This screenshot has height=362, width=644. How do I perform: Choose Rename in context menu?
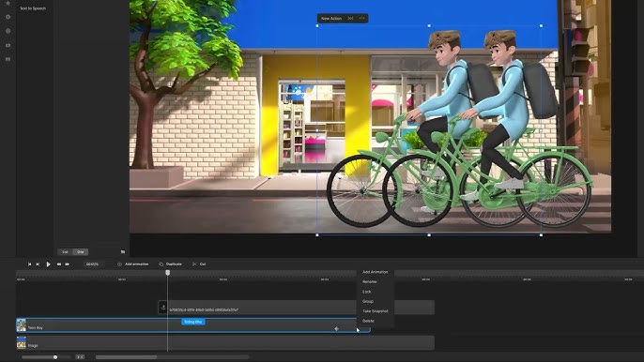tap(370, 282)
